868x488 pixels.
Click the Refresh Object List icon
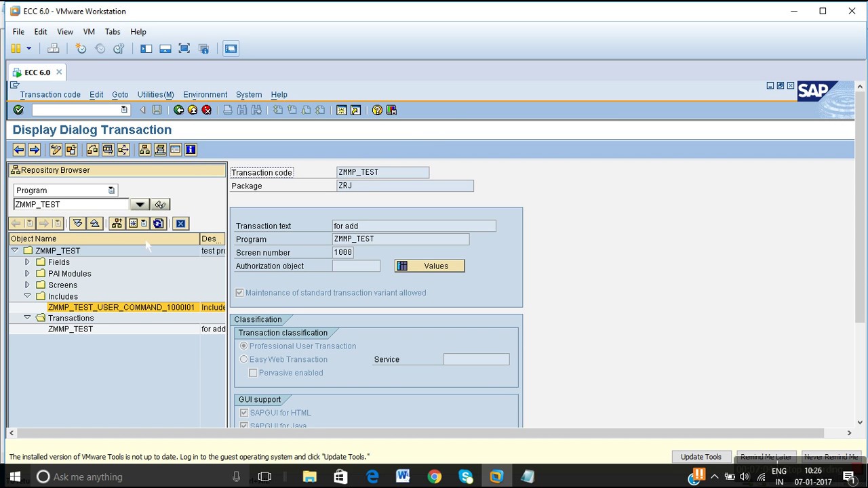tap(158, 224)
